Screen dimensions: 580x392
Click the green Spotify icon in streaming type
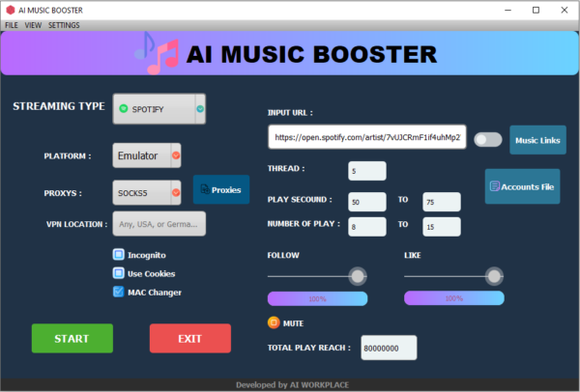click(124, 109)
